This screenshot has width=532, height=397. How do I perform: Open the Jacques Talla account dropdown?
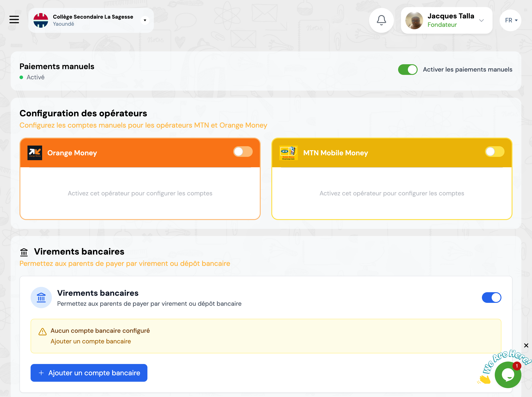pos(481,20)
